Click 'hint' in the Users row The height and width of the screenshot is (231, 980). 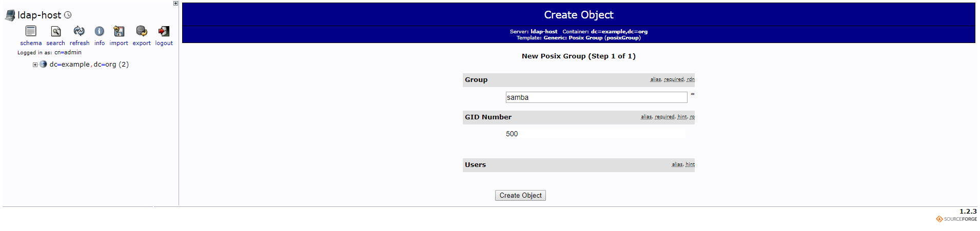click(x=690, y=164)
